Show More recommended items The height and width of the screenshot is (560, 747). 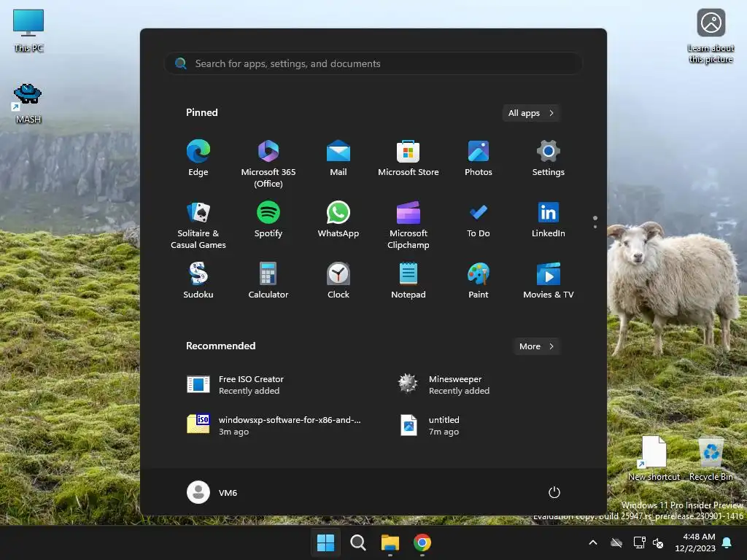tap(537, 346)
